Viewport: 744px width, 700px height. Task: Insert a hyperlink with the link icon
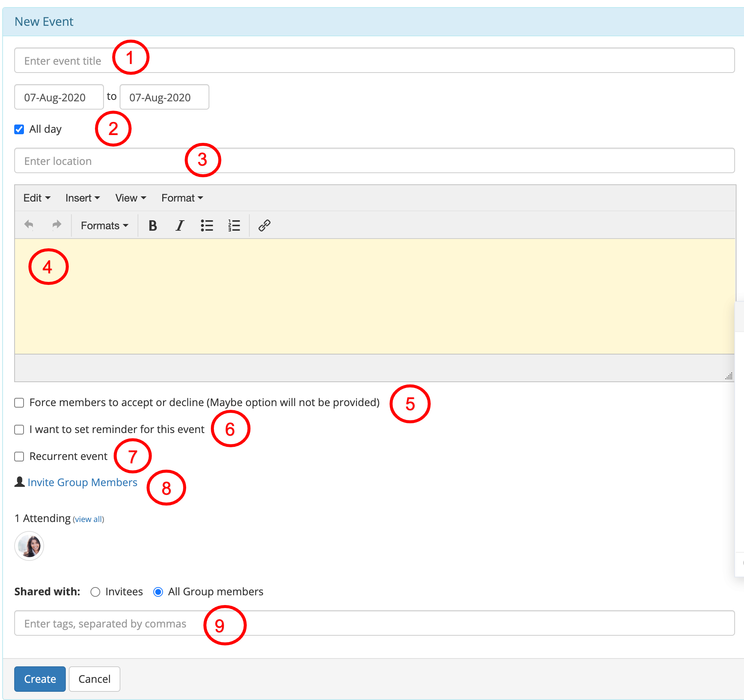click(264, 225)
